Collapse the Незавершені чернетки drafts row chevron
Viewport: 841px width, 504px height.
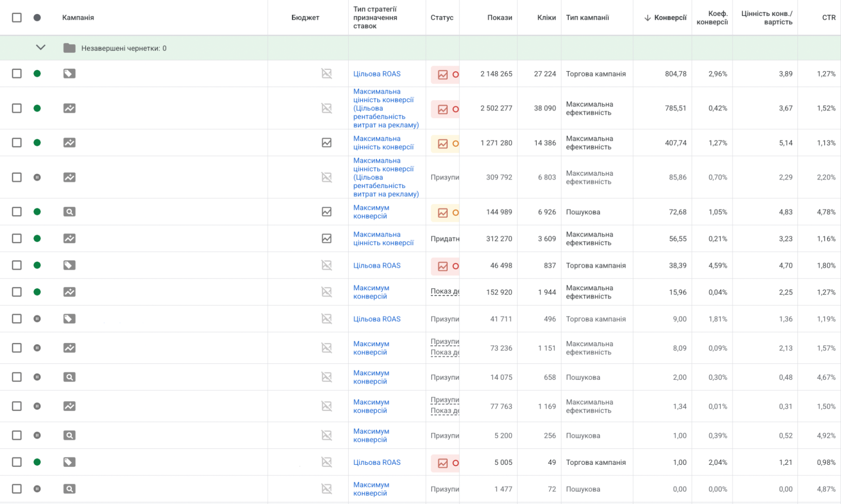40,48
